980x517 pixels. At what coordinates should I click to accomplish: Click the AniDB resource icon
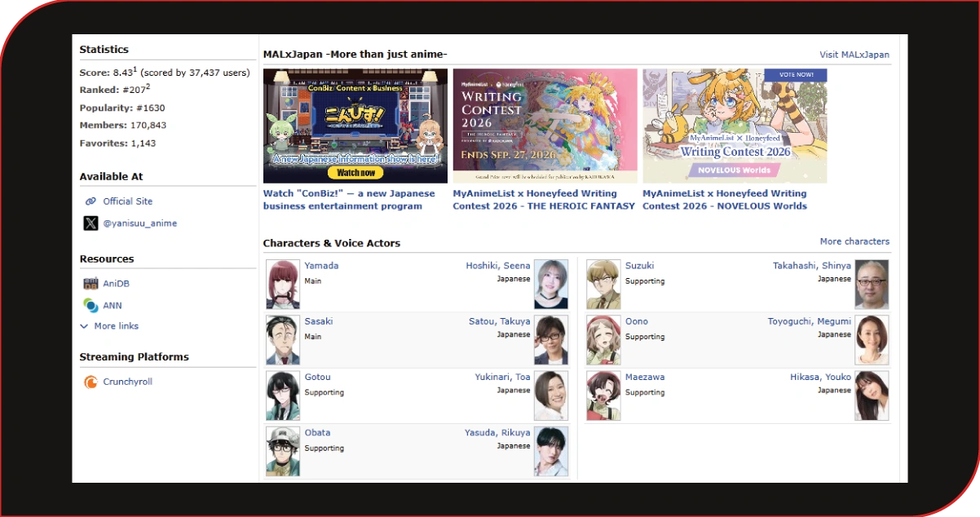tap(90, 284)
